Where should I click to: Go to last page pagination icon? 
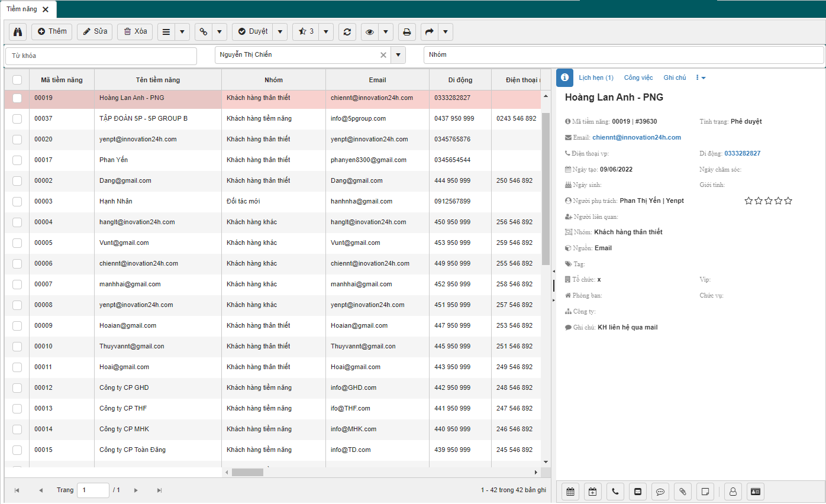(x=159, y=490)
